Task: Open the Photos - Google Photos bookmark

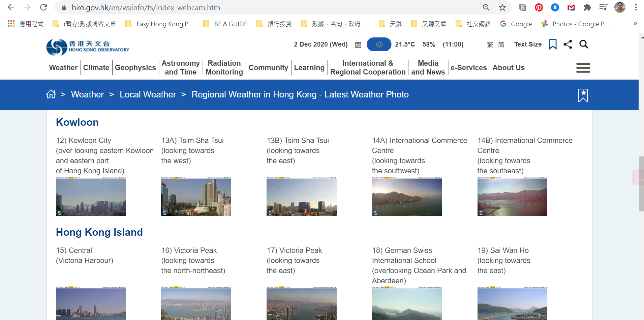Action: (x=575, y=24)
